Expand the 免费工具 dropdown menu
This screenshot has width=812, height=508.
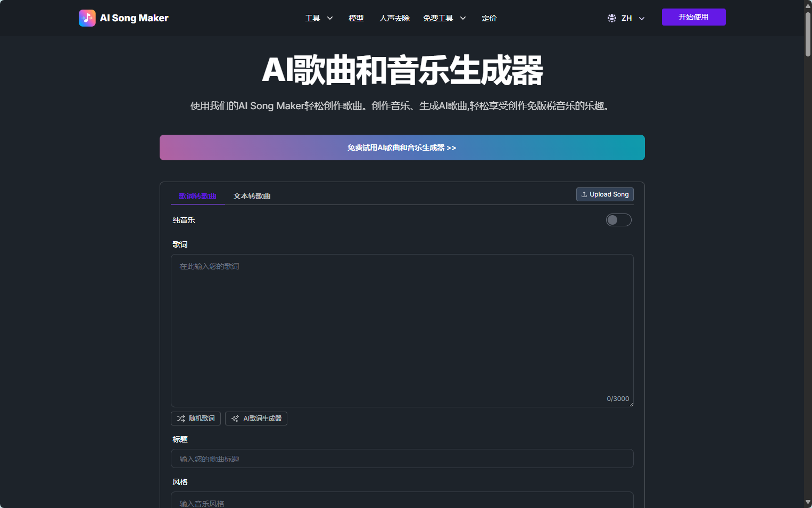tap(445, 18)
